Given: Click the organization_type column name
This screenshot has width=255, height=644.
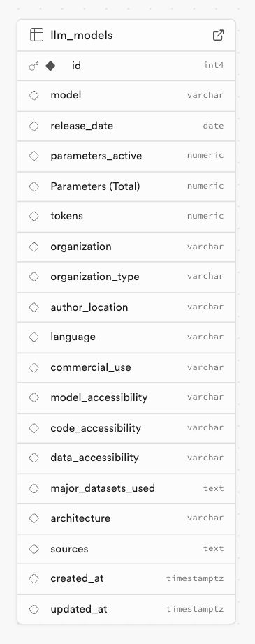Looking at the screenshot, I should pos(95,277).
